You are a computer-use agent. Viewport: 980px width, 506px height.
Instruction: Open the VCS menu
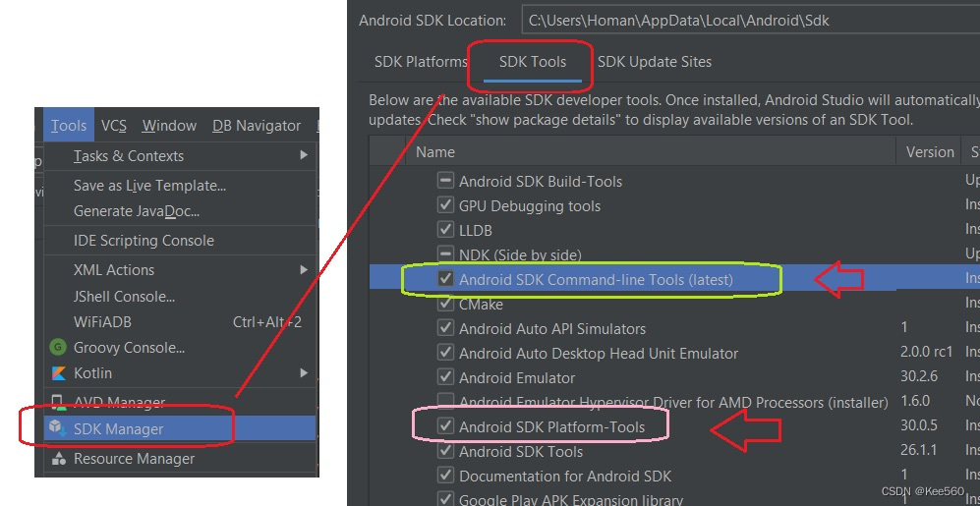point(114,126)
